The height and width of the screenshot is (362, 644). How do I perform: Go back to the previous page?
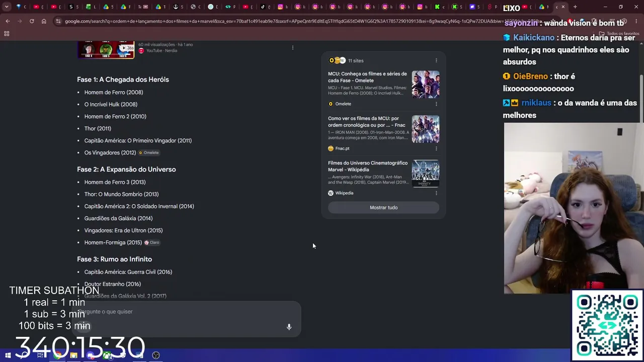(x=8, y=21)
